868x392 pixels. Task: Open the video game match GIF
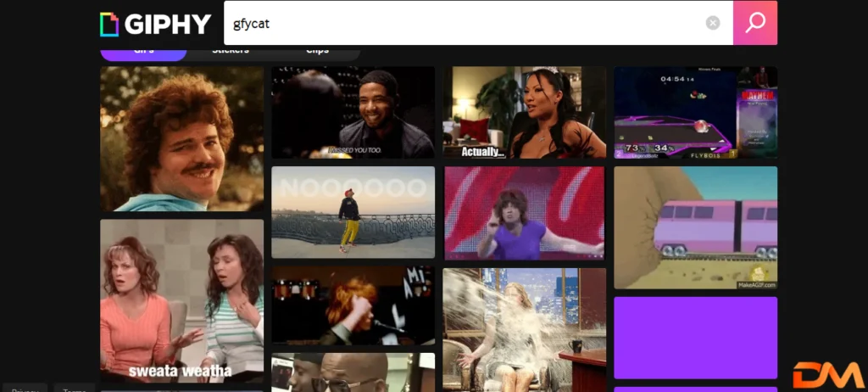coord(695,112)
